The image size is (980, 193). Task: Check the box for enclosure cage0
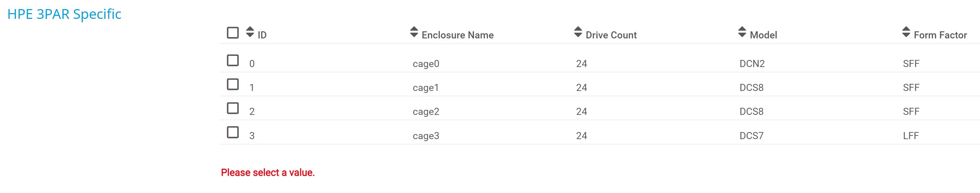[x=233, y=61]
